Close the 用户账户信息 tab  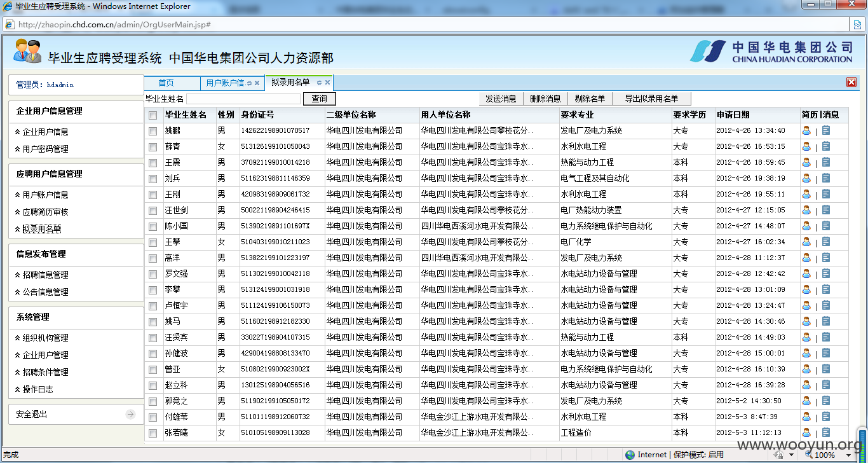[257, 83]
